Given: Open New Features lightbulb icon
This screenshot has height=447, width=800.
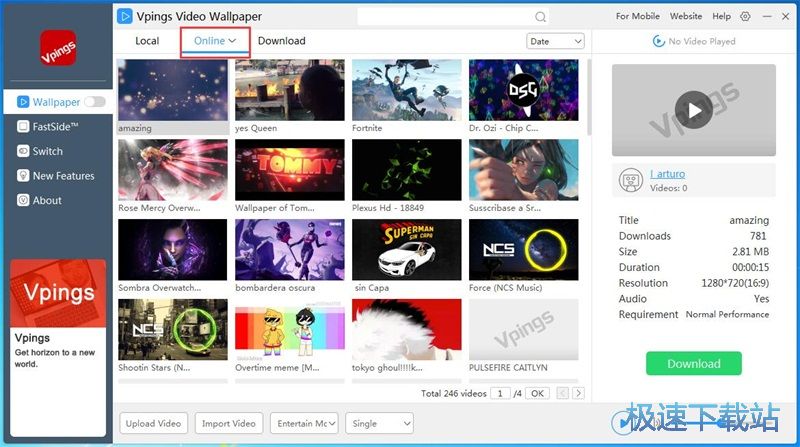Looking at the screenshot, I should 24,176.
